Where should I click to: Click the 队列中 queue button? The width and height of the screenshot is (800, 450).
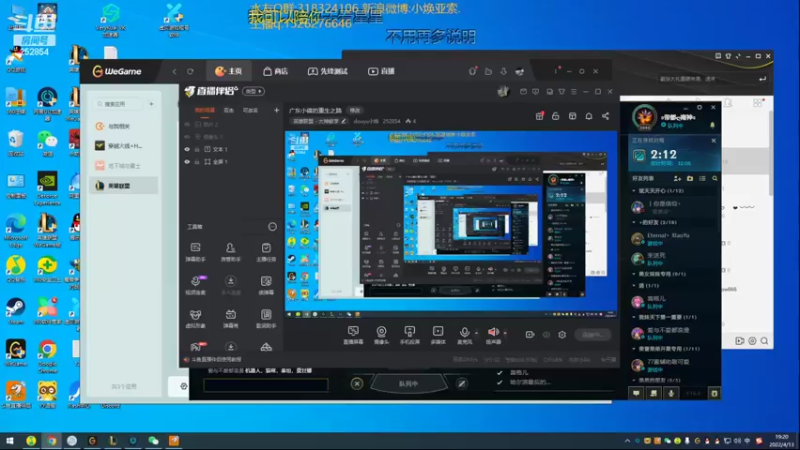[408, 384]
